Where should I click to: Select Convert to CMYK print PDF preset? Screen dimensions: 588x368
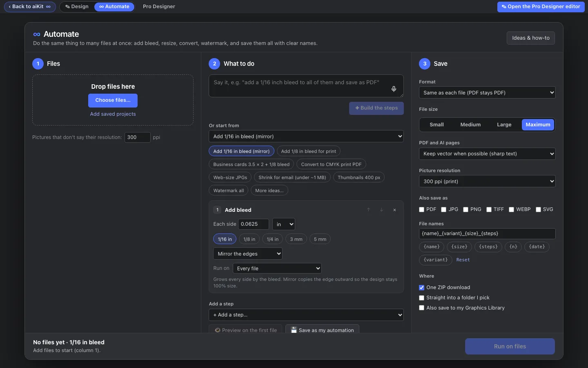[x=332, y=164]
